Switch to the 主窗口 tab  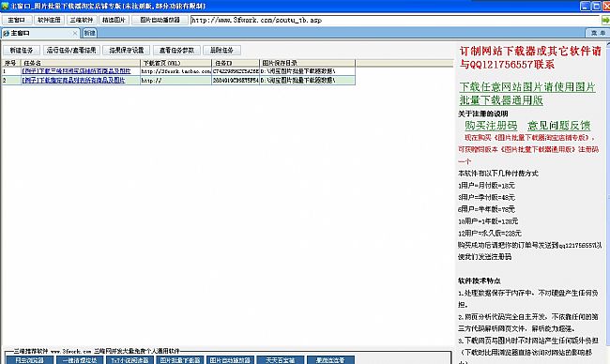(41, 34)
